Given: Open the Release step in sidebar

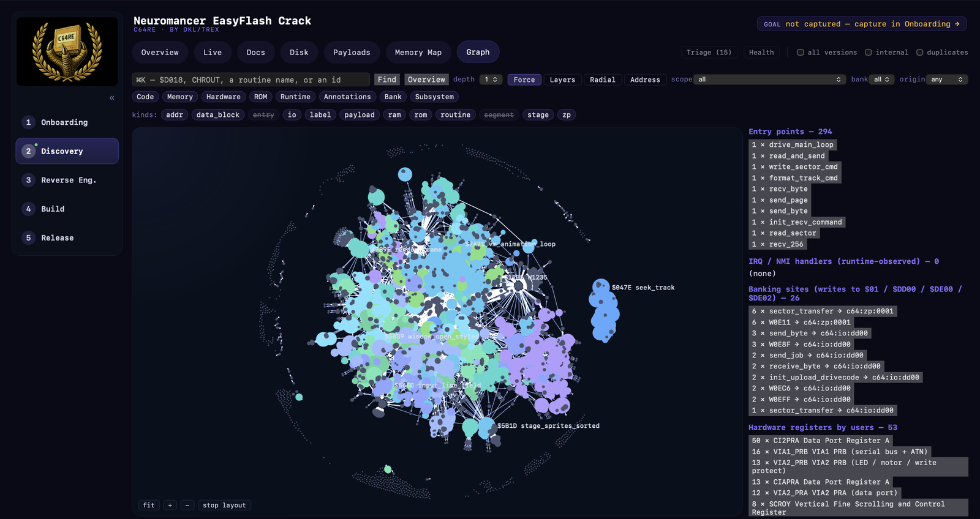Looking at the screenshot, I should click(67, 237).
